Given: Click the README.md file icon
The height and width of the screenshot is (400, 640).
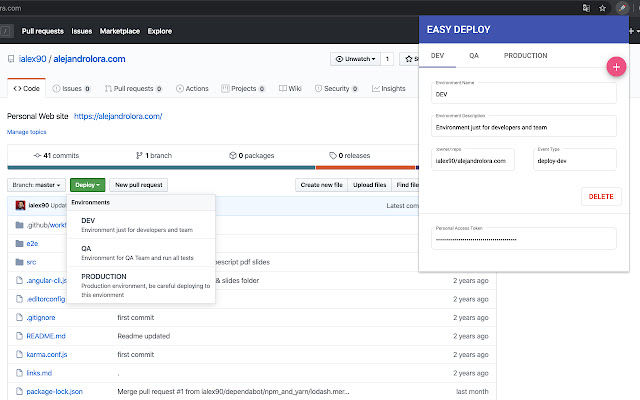Looking at the screenshot, I should coord(19,336).
